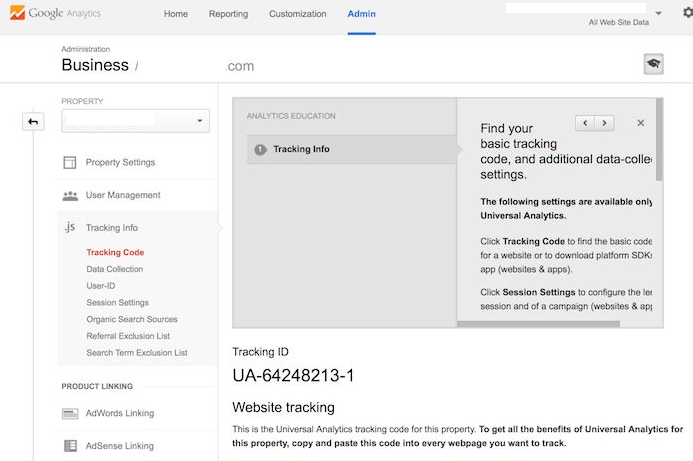Open the settings gear icon
This screenshot has height=461, width=693.
click(x=686, y=14)
